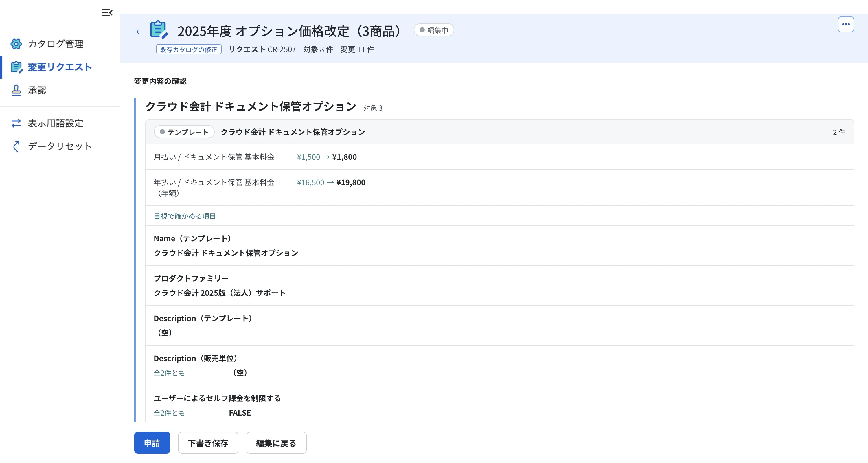This screenshot has width=868, height=463.
Task: Open 表示用語設定 in the sidebar
Action: [56, 123]
